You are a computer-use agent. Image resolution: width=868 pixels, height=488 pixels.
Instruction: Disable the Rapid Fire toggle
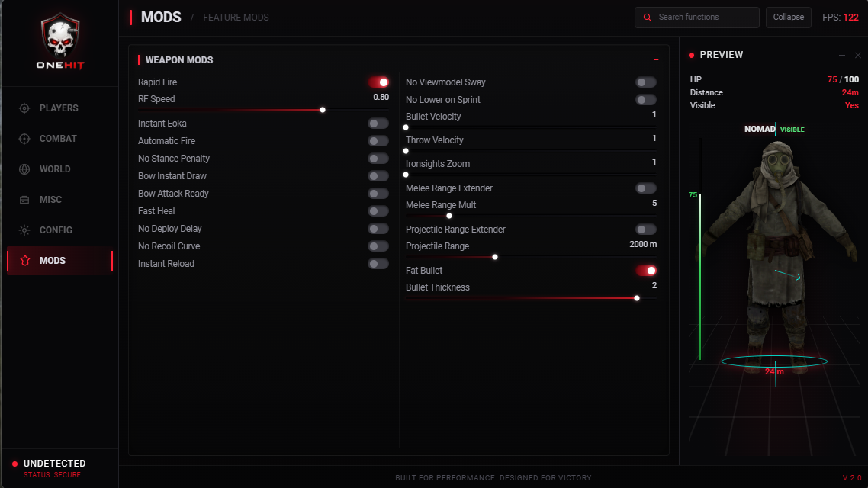pyautogui.click(x=378, y=82)
